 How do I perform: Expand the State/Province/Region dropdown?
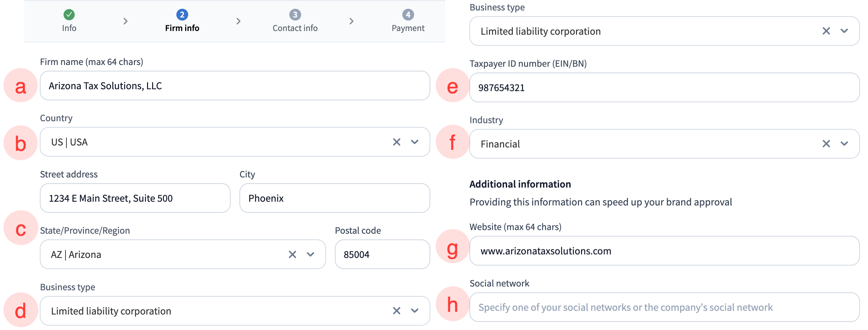click(x=310, y=254)
